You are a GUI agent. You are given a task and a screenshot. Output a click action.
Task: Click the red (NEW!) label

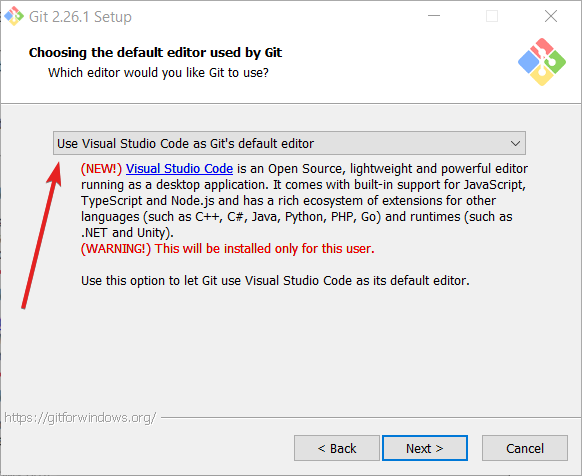point(101,169)
